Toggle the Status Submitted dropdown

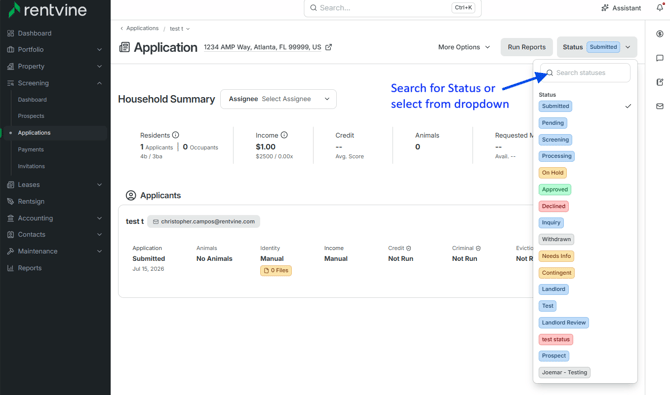(x=597, y=47)
